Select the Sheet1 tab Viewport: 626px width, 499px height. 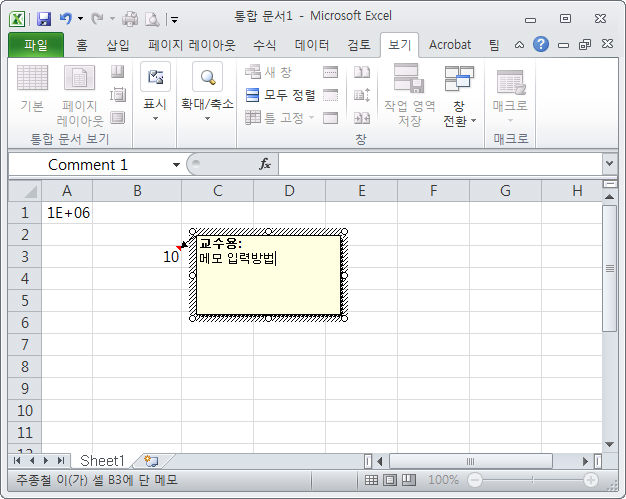(103, 461)
